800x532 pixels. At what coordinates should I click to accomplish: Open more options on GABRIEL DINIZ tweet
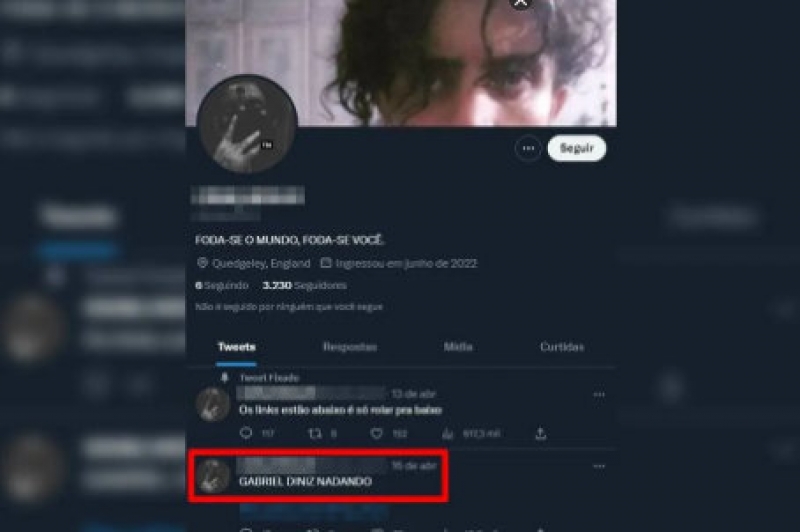tap(599, 466)
